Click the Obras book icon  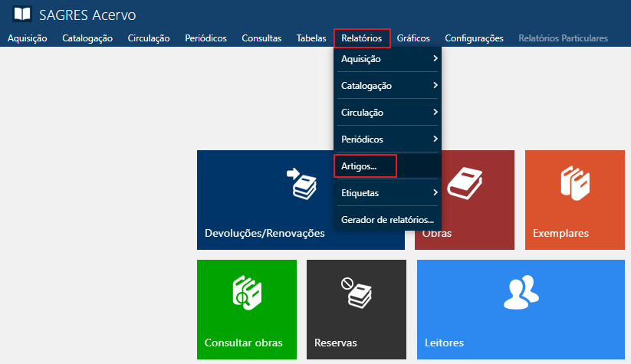pyautogui.click(x=465, y=184)
